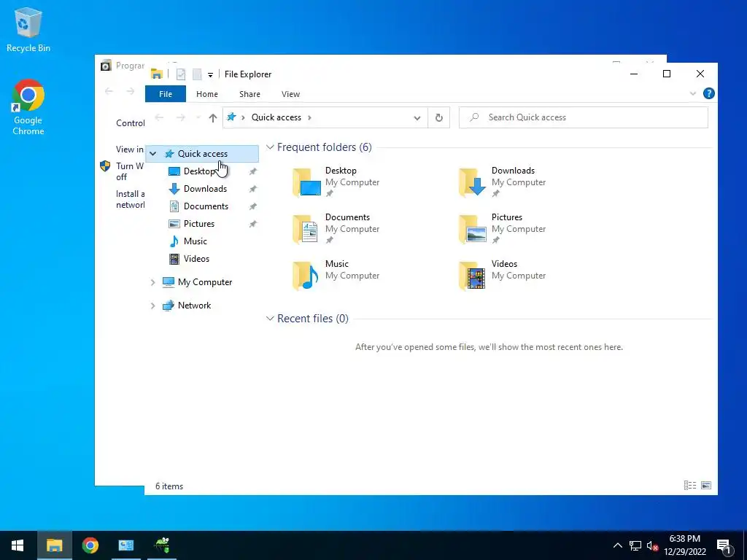Refresh the Quick access view
Screen dimensions: 747x560
click(438, 117)
